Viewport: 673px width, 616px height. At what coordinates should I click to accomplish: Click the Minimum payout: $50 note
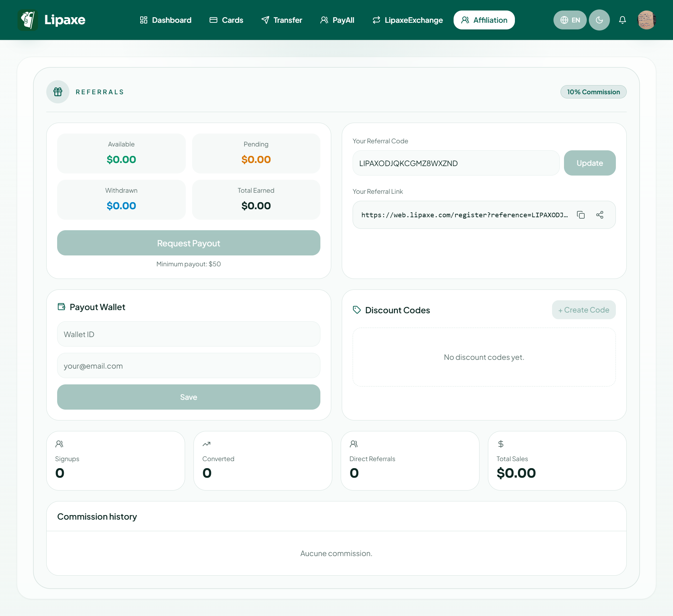(189, 264)
